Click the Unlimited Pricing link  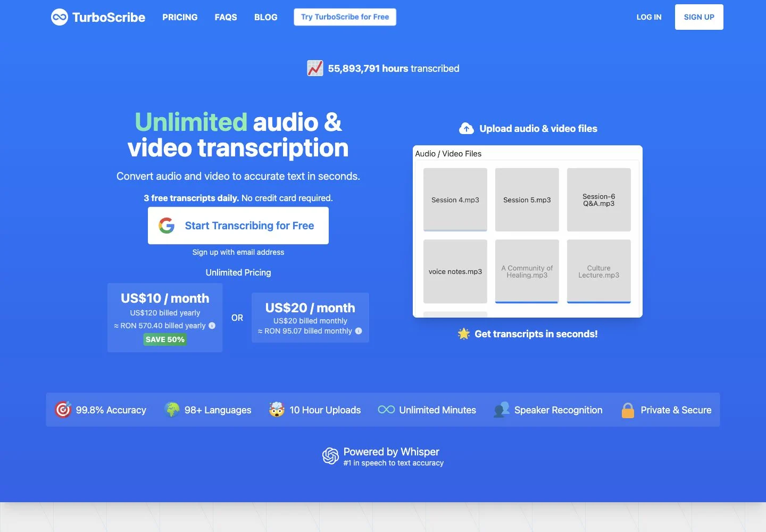tap(238, 272)
